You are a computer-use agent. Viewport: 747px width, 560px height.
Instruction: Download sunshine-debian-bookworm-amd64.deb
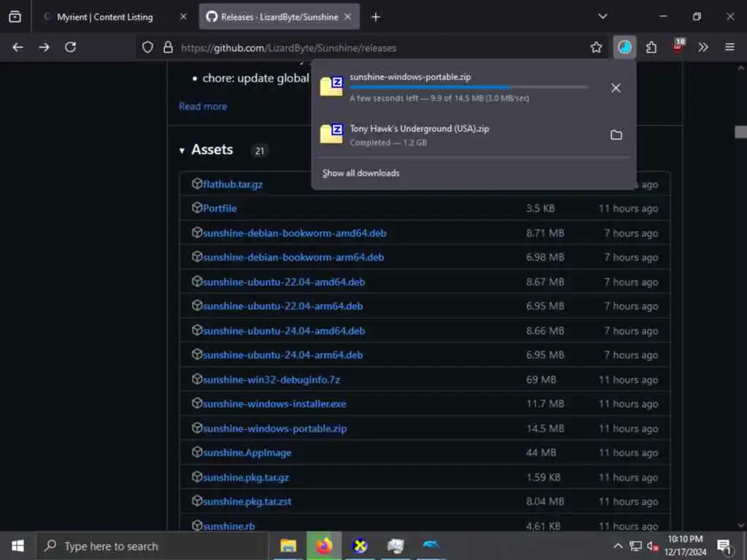[295, 233]
